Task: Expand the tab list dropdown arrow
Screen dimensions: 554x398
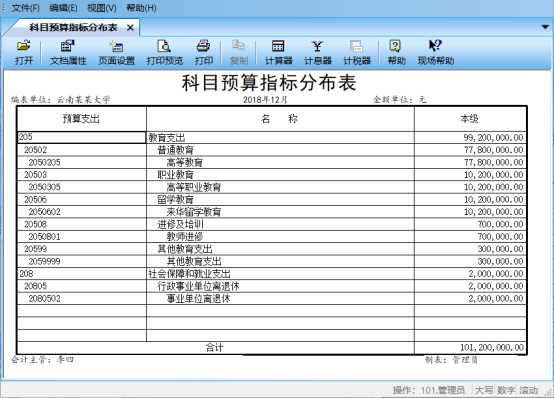Action: 545,27
